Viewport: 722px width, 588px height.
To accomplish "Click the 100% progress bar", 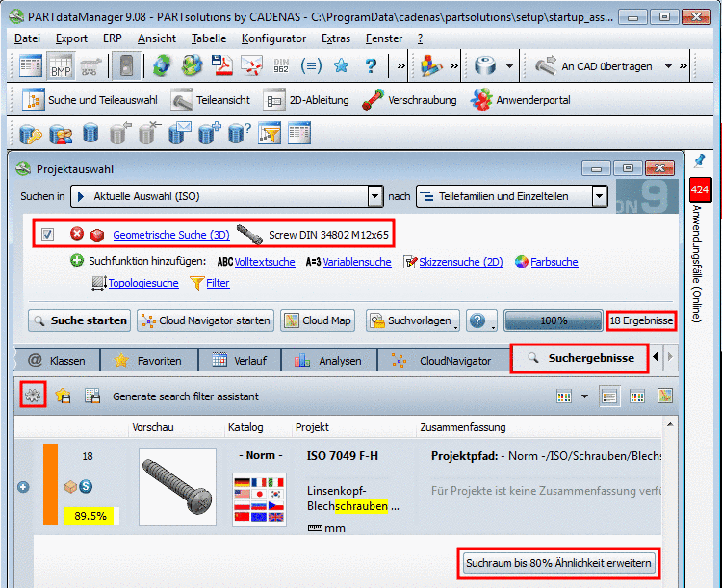I will (554, 320).
